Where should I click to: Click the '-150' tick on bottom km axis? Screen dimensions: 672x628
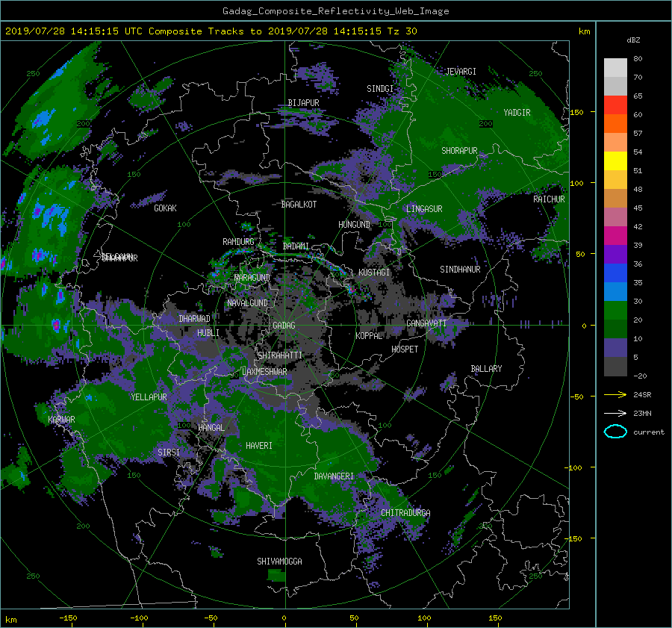[68, 618]
